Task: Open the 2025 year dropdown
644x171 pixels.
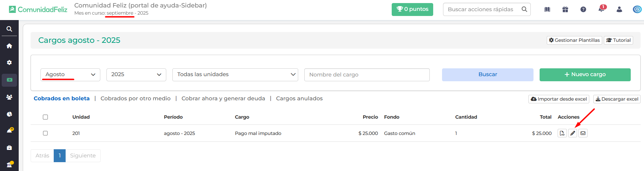Action: coord(136,75)
